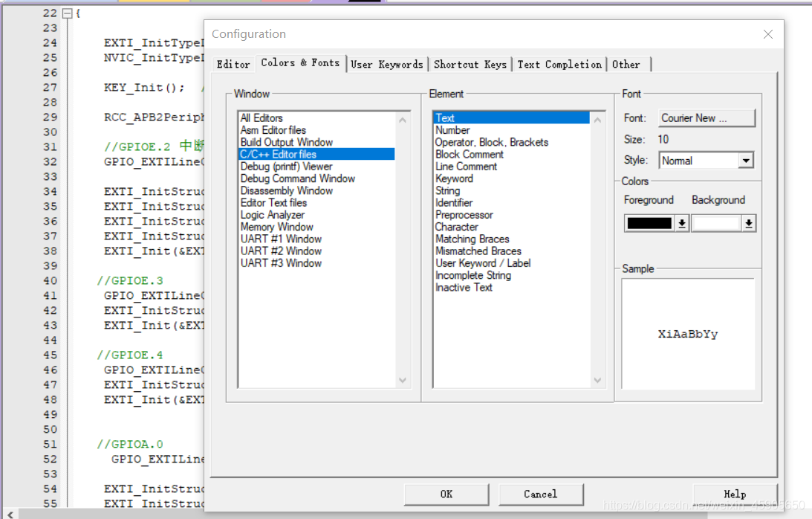
Task: Click Window list scrollbar up arrow
Action: pos(403,120)
